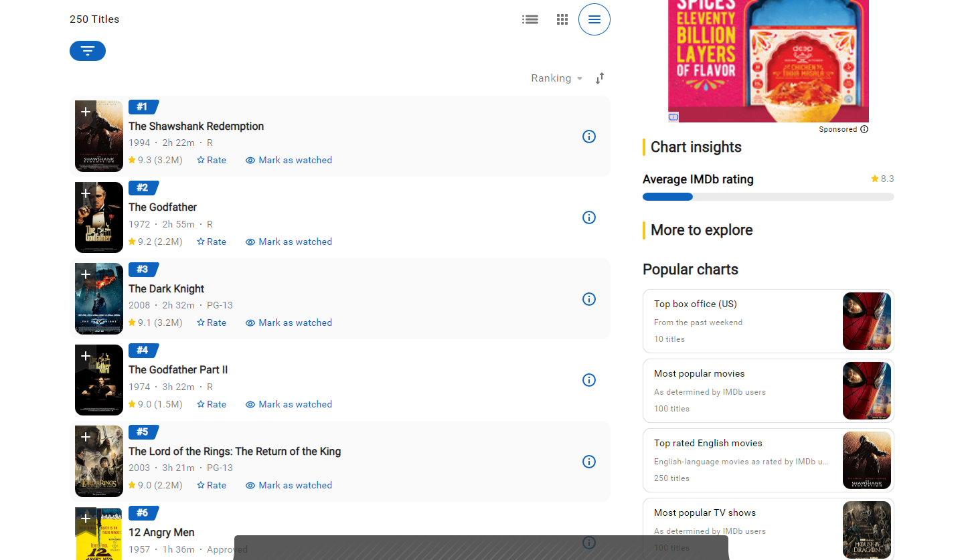The width and height of the screenshot is (964, 560).
Task: Show info for The Shawshank Redemption
Action: tap(589, 136)
